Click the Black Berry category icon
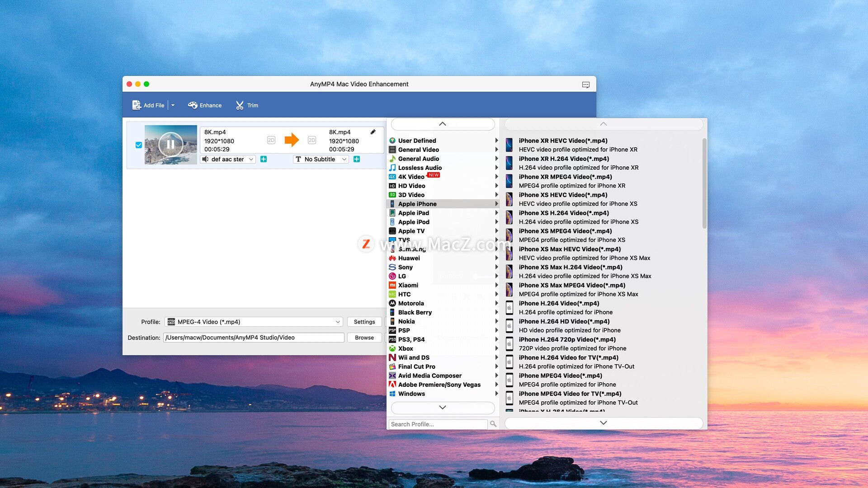The width and height of the screenshot is (868, 488). coord(392,312)
